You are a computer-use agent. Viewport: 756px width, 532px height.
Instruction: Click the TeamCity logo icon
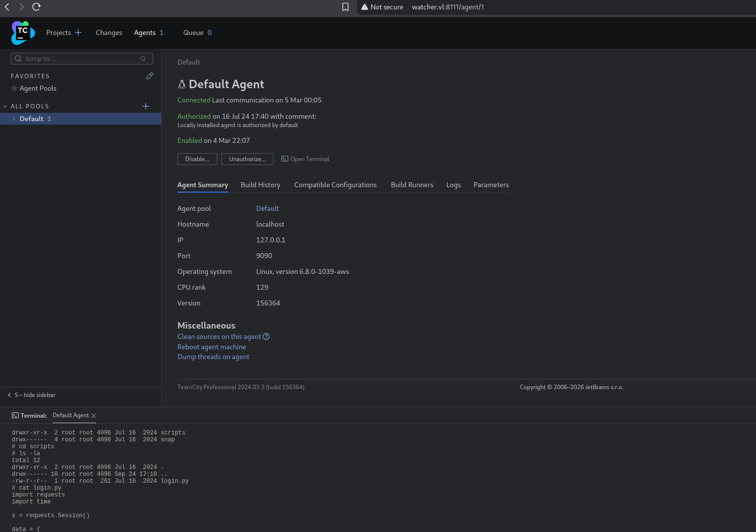[x=23, y=33]
